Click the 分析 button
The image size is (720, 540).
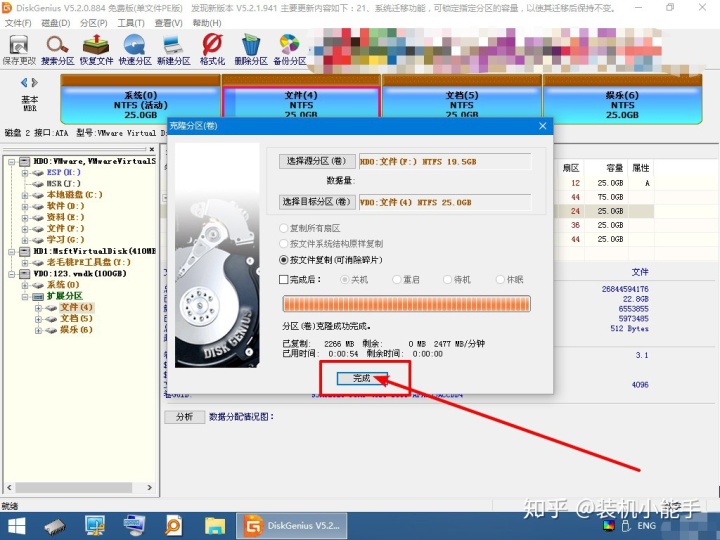click(185, 416)
